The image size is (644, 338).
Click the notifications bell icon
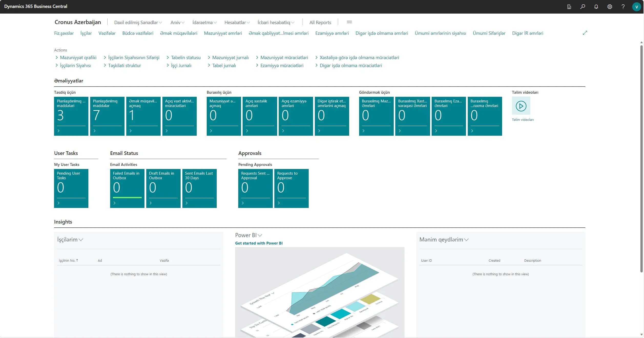pyautogui.click(x=596, y=7)
